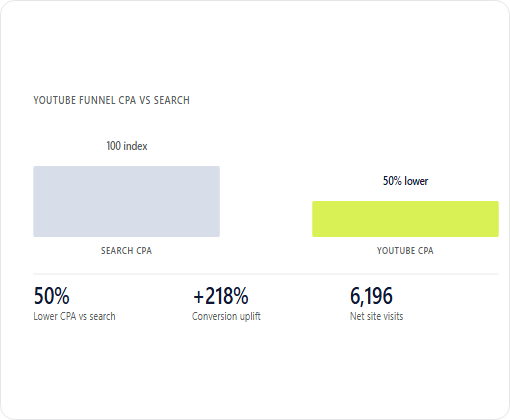Screen dimensions: 510x420
Task: Click the 'Conversion uplift' caption
Action: (x=226, y=316)
